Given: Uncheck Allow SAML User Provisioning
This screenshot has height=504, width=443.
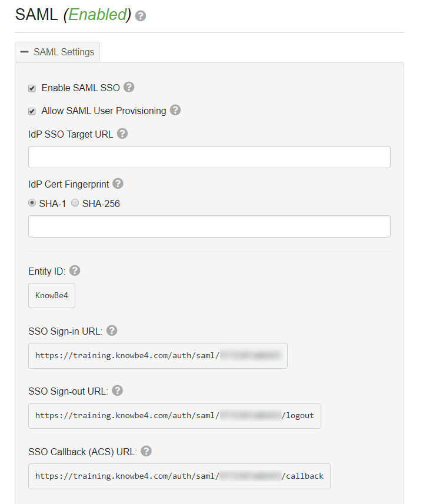Looking at the screenshot, I should [32, 111].
